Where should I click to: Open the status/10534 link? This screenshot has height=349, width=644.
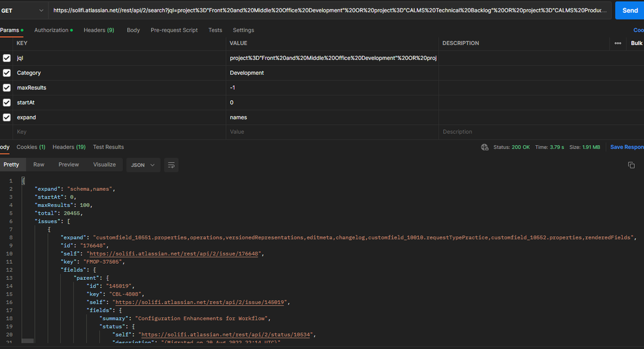point(225,335)
